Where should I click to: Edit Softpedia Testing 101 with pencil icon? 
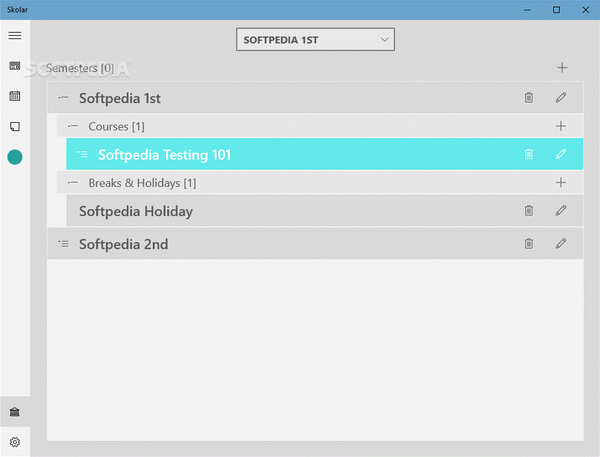pyautogui.click(x=561, y=154)
